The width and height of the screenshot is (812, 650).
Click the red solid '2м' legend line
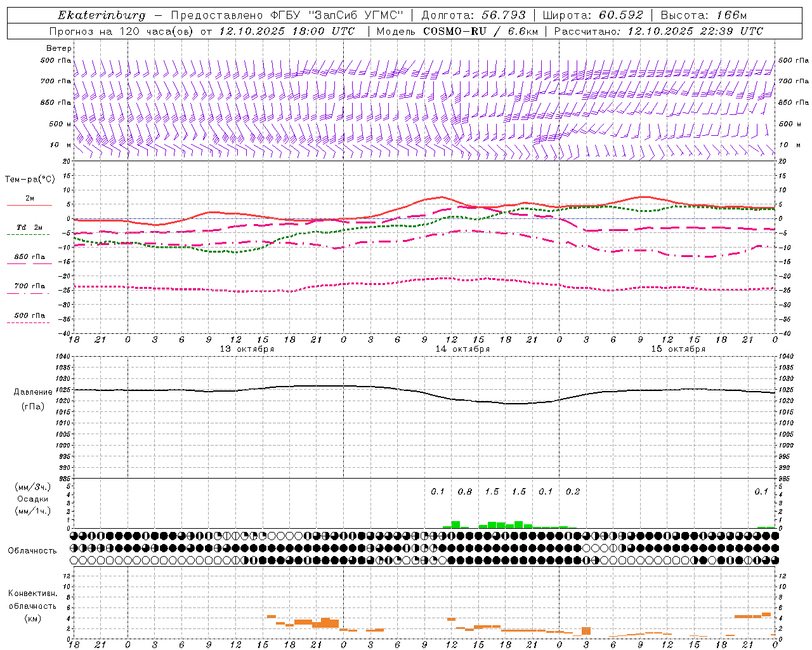(29, 205)
